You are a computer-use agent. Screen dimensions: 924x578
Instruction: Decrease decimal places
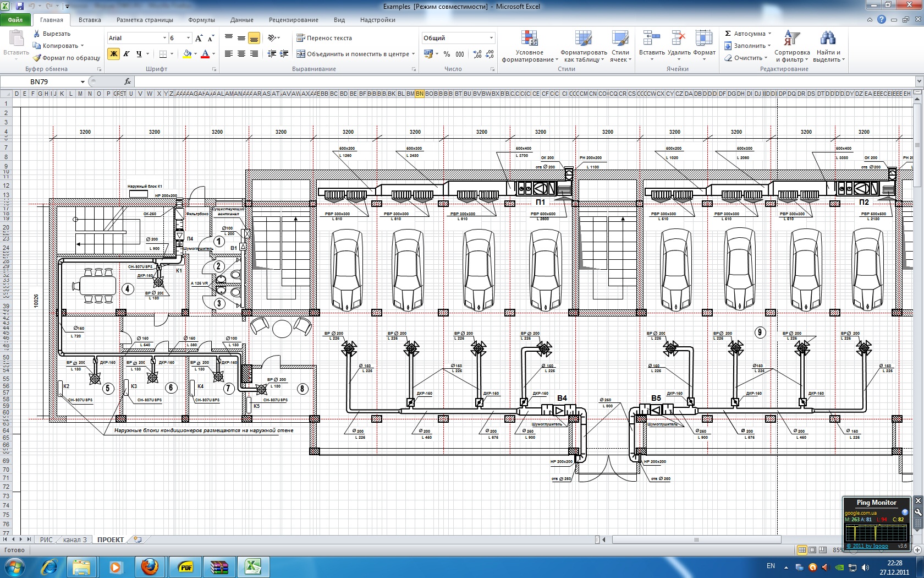(490, 54)
